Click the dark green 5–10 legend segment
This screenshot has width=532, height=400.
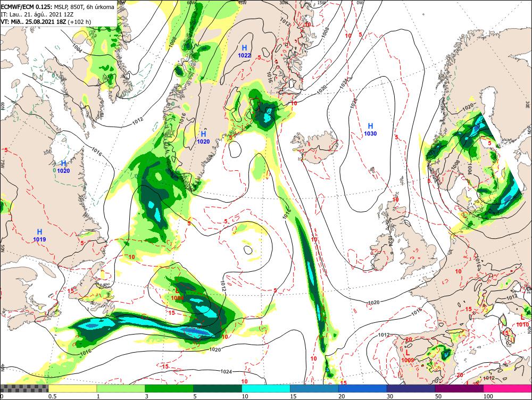coord(218,388)
